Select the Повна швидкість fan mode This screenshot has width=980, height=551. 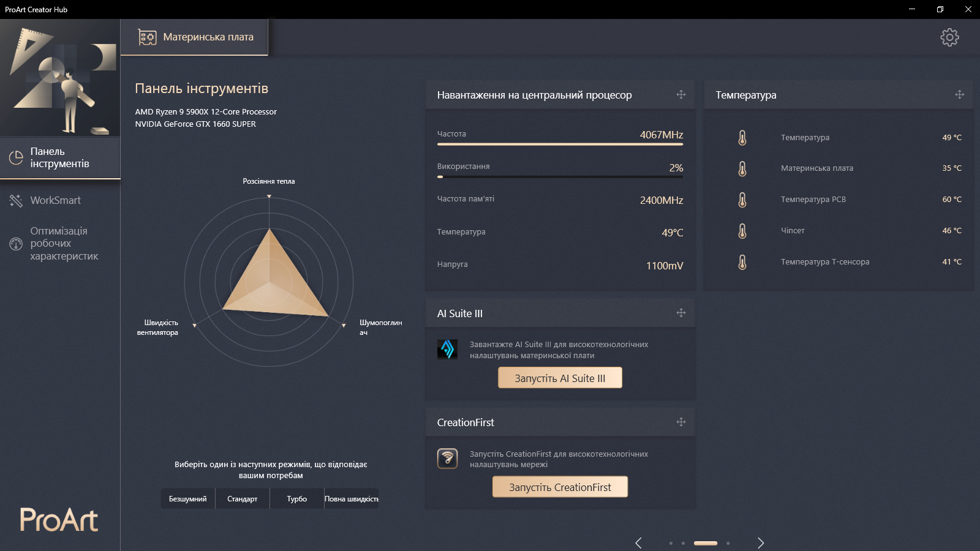pyautogui.click(x=352, y=499)
